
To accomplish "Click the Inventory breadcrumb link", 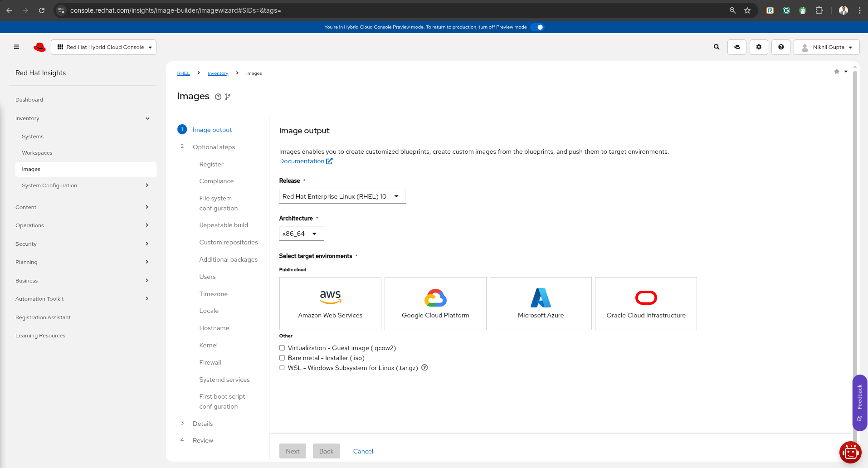I will [x=218, y=73].
